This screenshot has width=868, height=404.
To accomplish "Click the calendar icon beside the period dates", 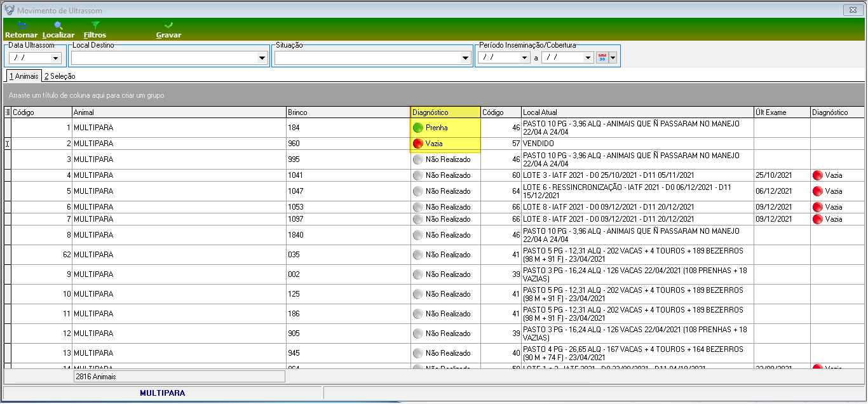I will [602, 58].
